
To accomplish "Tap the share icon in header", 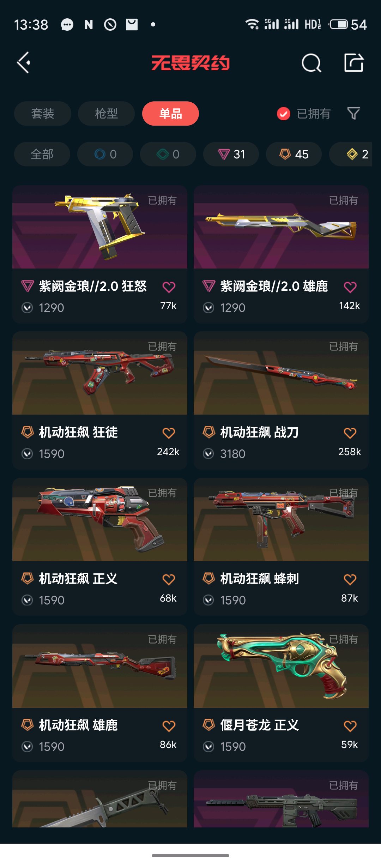I will 353,63.
